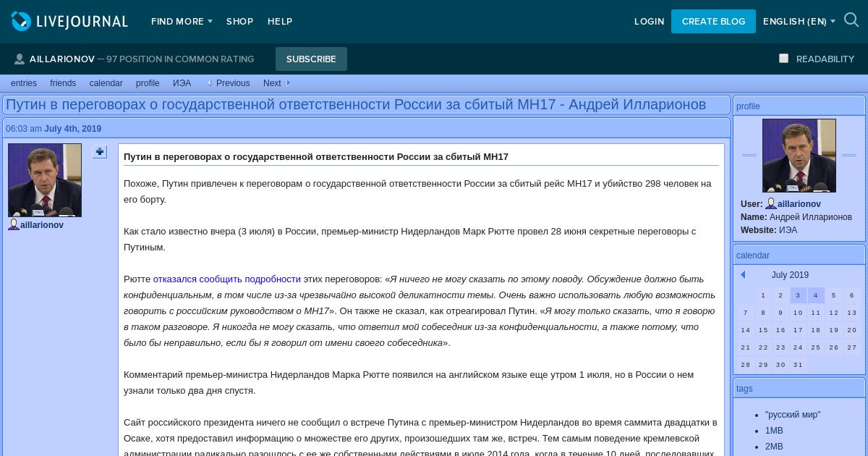Open the profile navigation link
Viewport: 868px width, 456px height.
(x=148, y=83)
